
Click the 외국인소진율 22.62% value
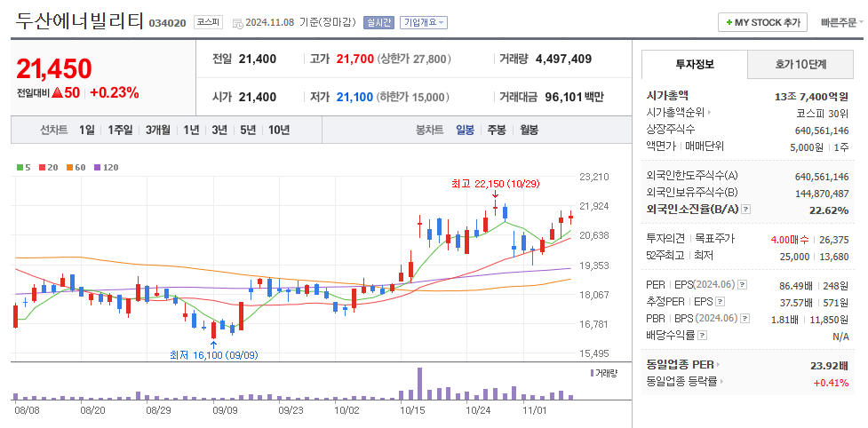pos(831,210)
